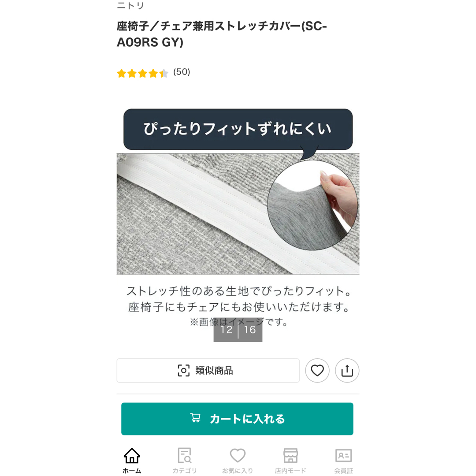Tap the heart favorite icon beside 類似商品
This screenshot has height=476, width=476.
pyautogui.click(x=317, y=370)
